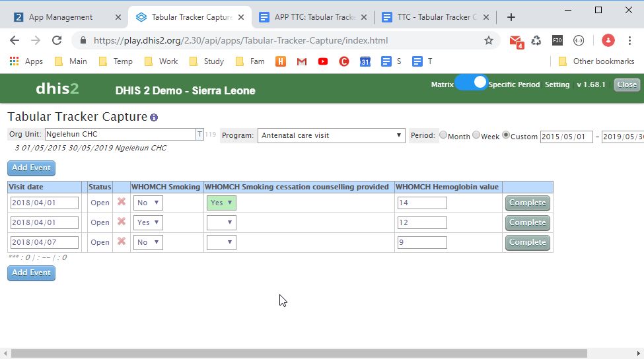Click the T button next to Org Unit

pos(199,134)
